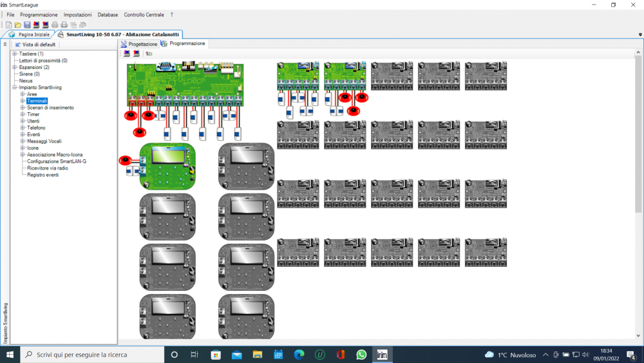Screen dimensions: 644x363
Task: Select the active green keypad with LCD
Action: (x=167, y=166)
